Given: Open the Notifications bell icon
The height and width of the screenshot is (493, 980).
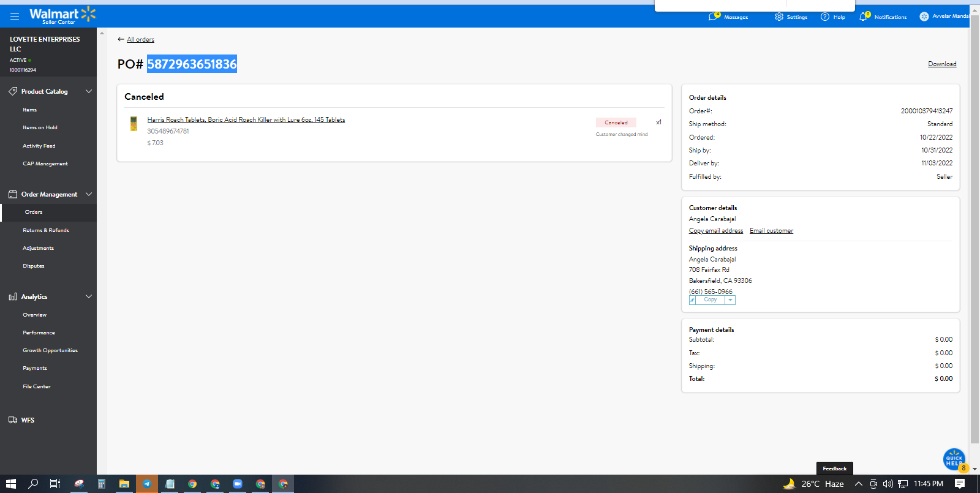Looking at the screenshot, I should tap(864, 17).
